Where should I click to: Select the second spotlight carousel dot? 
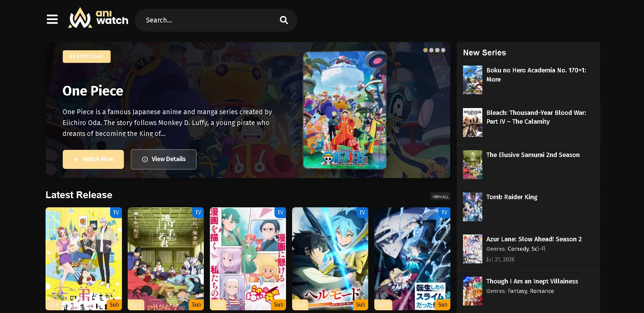(x=431, y=50)
